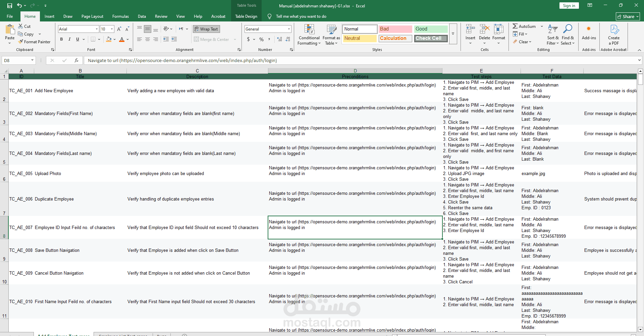Decrease the cell indent
This screenshot has height=336, width=644.
(x=166, y=39)
